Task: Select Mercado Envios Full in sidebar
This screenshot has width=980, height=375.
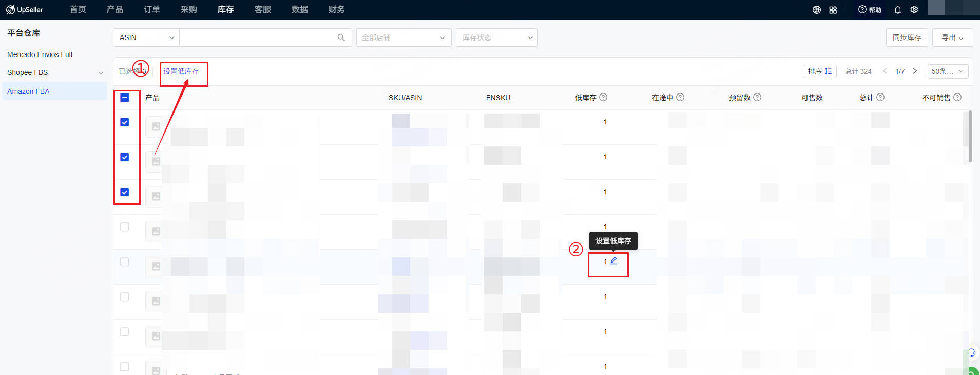Action: pyautogui.click(x=40, y=54)
